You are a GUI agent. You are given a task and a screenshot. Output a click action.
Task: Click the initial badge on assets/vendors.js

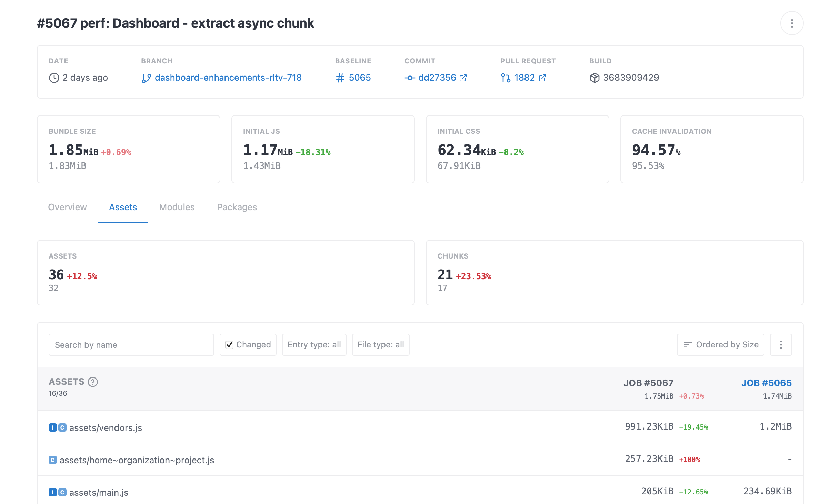point(52,428)
